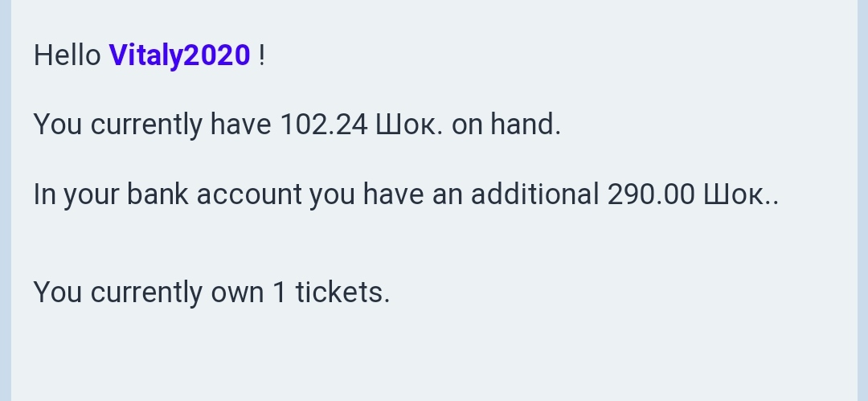Click the word Hello in the greeting

click(x=67, y=55)
